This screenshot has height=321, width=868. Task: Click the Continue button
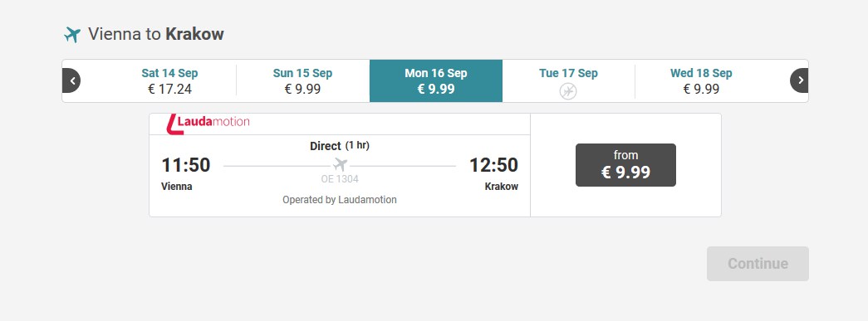758,264
